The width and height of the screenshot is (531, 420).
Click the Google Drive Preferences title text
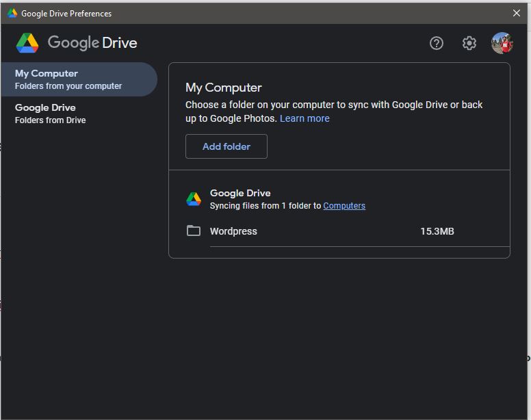point(66,14)
